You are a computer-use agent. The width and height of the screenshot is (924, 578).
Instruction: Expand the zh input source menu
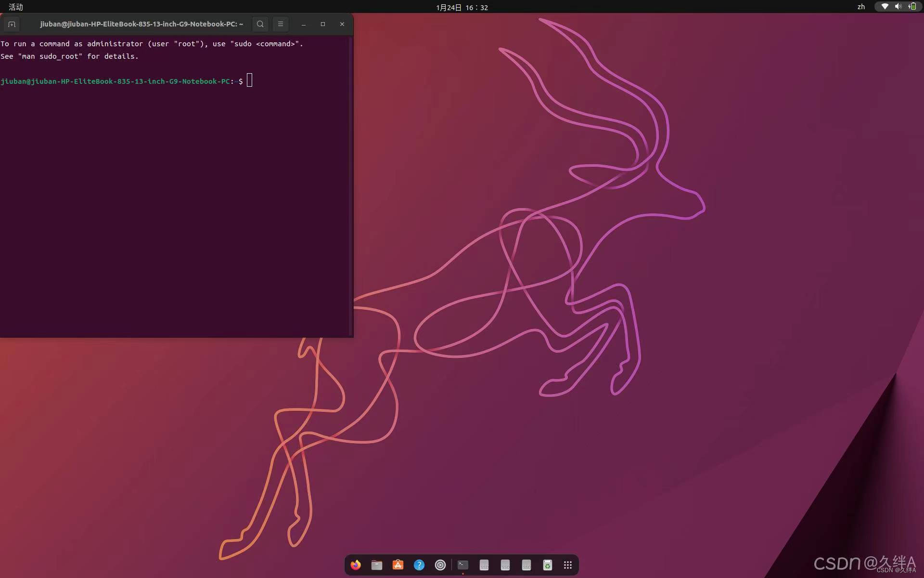pos(861,7)
